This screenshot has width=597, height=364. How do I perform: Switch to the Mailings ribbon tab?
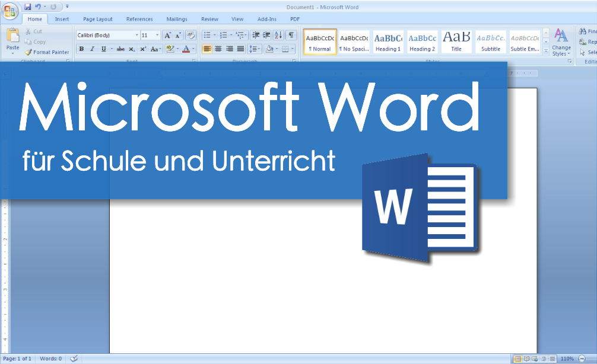tap(176, 18)
